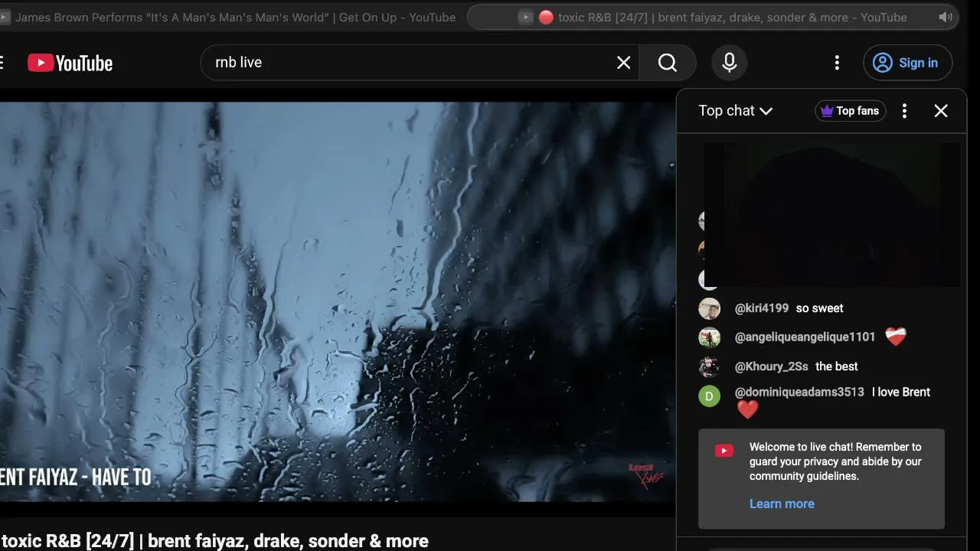Viewport: 980px width, 551px height.
Task: Close the live chat panel
Action: point(941,111)
